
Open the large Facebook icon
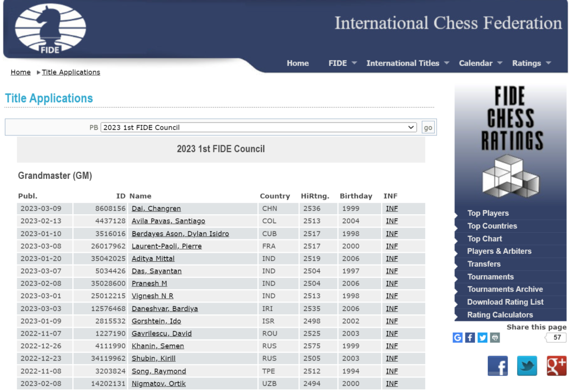pyautogui.click(x=497, y=366)
